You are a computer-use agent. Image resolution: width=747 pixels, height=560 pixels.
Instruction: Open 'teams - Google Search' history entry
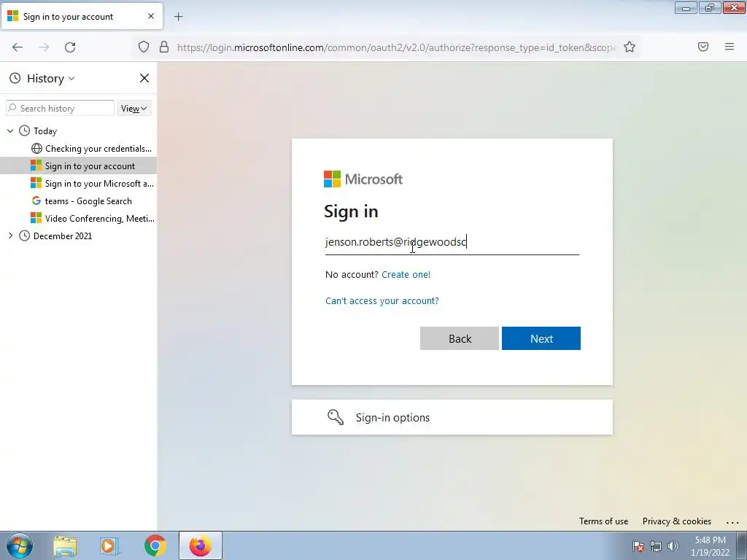(82, 201)
